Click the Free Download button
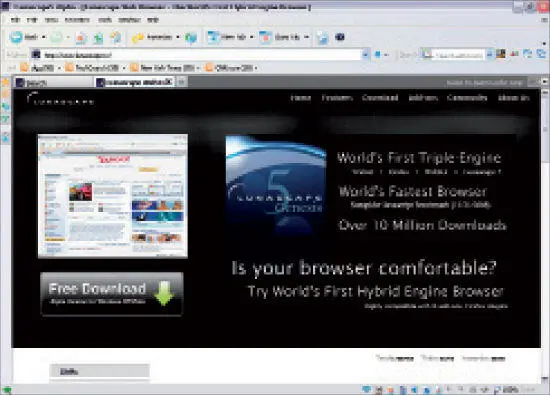This screenshot has width=550, height=395. click(x=112, y=294)
